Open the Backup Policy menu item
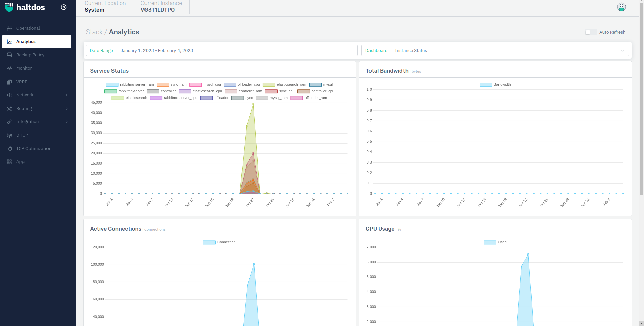The image size is (644, 326). pyautogui.click(x=37, y=55)
